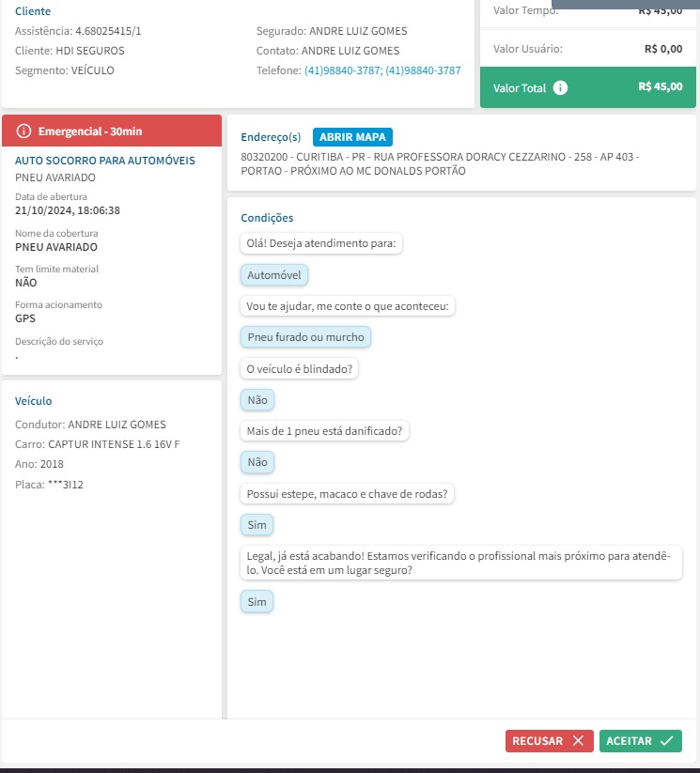Click the alert icon in Emergencial banner
The image size is (700, 773).
(23, 131)
